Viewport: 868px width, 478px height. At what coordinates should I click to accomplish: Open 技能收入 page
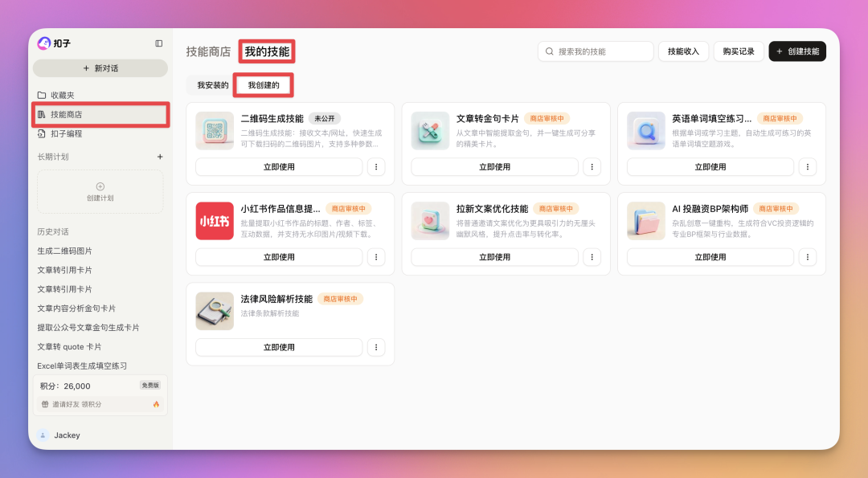[x=683, y=51]
